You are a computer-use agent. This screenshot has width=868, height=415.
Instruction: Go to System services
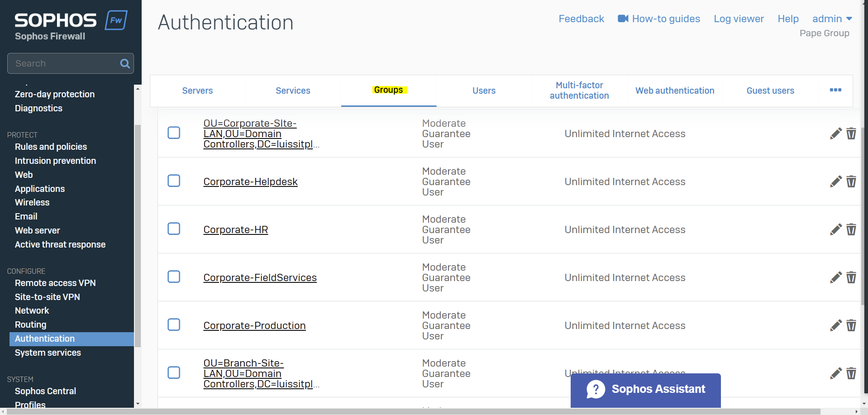[x=48, y=353]
